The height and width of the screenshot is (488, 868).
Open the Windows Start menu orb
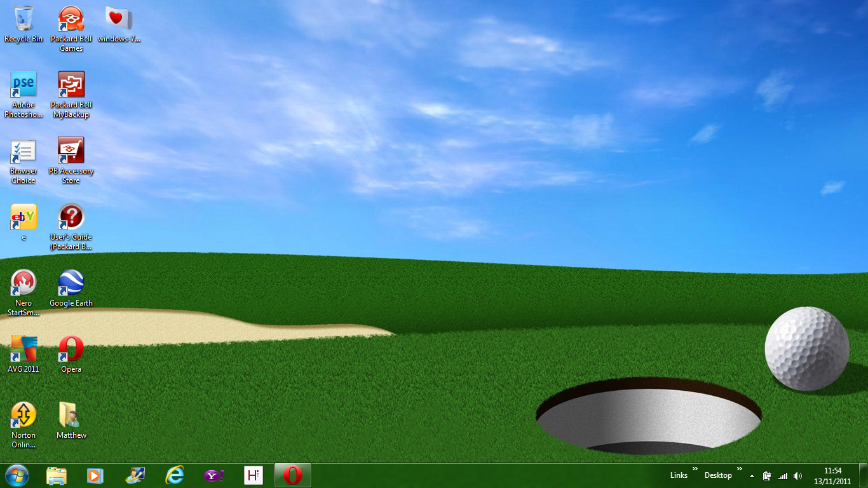[17, 475]
